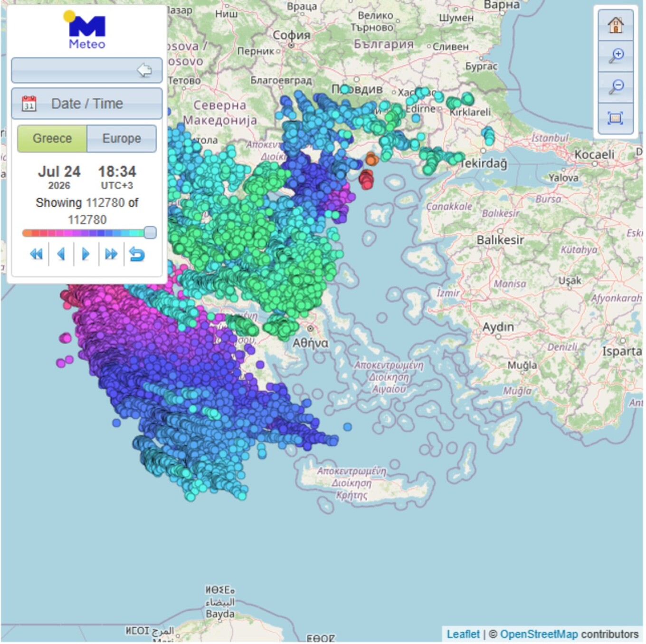646x644 pixels.
Task: Click the 'Kocaeli' label on the map
Action: coord(594,154)
